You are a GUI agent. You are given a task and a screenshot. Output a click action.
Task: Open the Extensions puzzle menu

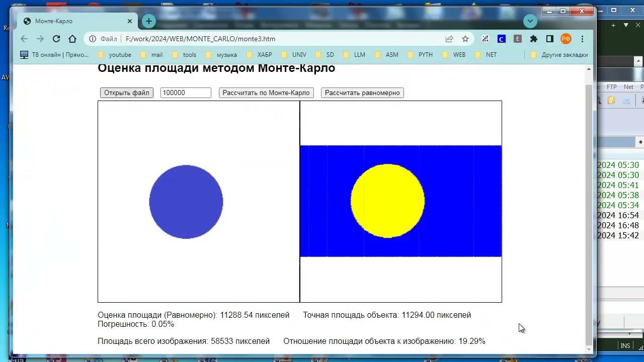534,39
